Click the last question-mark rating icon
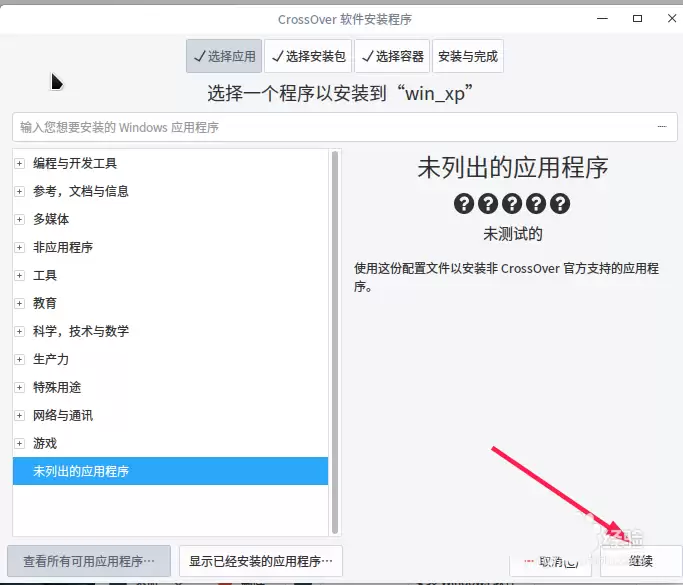This screenshot has height=585, width=683. 560,203
